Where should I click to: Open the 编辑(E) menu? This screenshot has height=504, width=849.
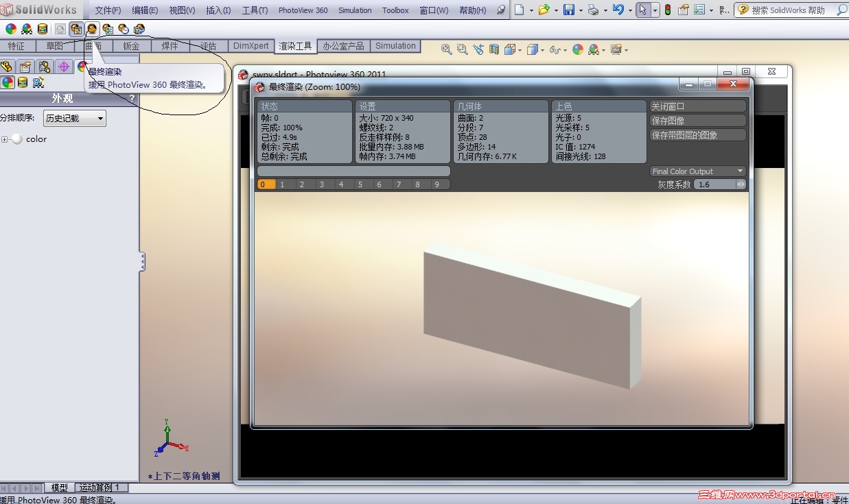[x=145, y=10]
